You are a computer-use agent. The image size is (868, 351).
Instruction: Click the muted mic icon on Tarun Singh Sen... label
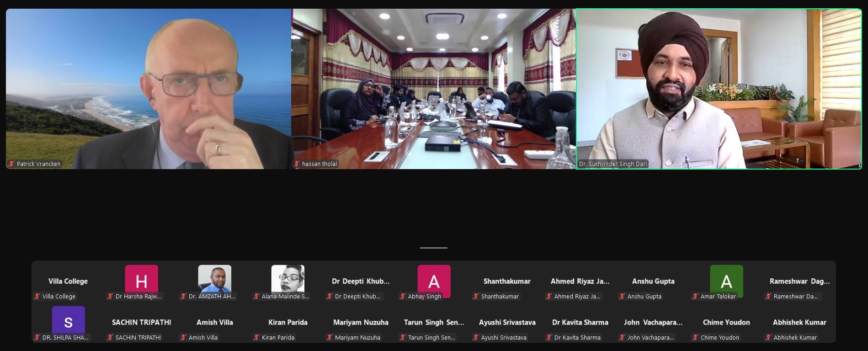coord(403,337)
